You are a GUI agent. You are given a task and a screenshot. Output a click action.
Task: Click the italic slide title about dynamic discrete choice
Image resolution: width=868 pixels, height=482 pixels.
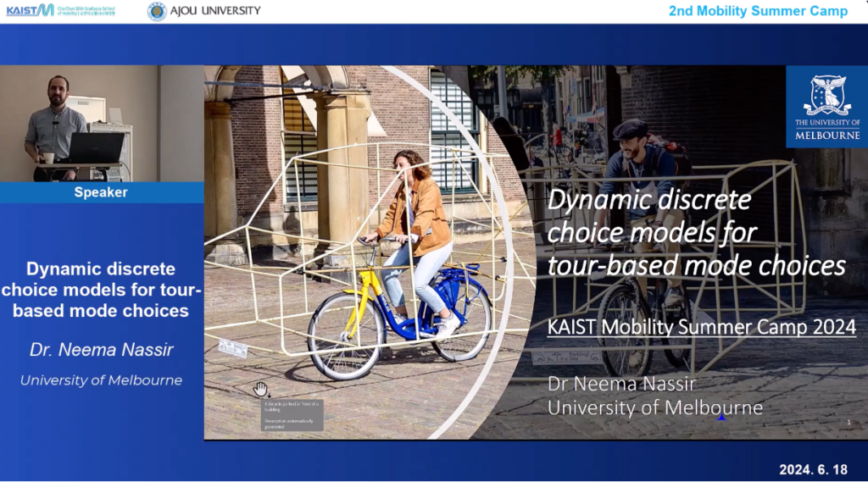(x=695, y=233)
